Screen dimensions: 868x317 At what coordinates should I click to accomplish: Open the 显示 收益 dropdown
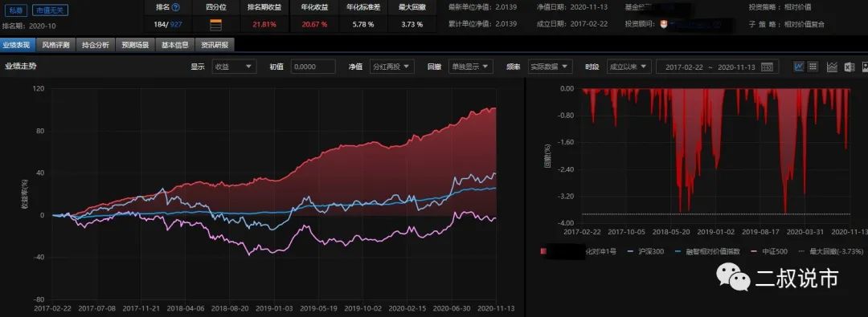click(234, 67)
